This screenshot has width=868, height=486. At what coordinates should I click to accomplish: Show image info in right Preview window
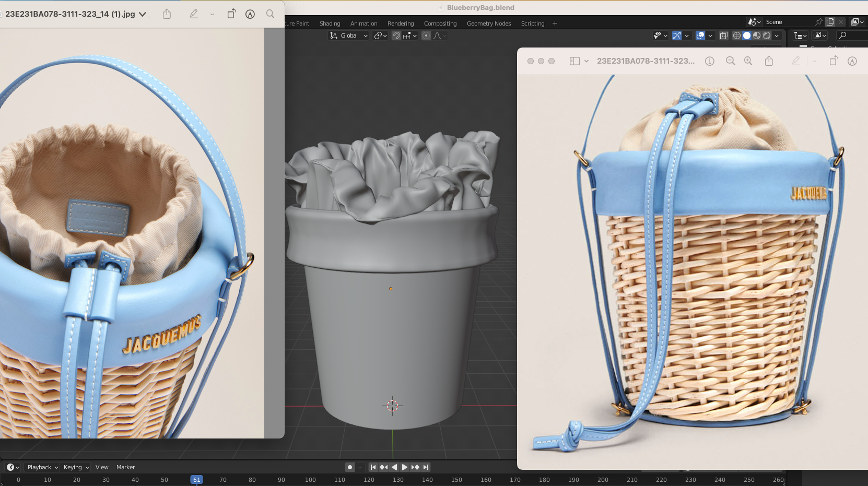pos(709,61)
